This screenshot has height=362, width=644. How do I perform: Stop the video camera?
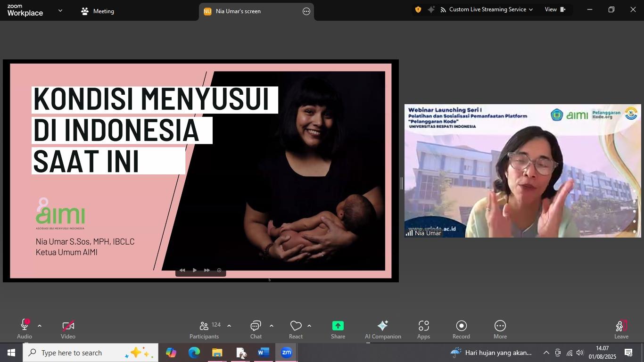coord(68,329)
